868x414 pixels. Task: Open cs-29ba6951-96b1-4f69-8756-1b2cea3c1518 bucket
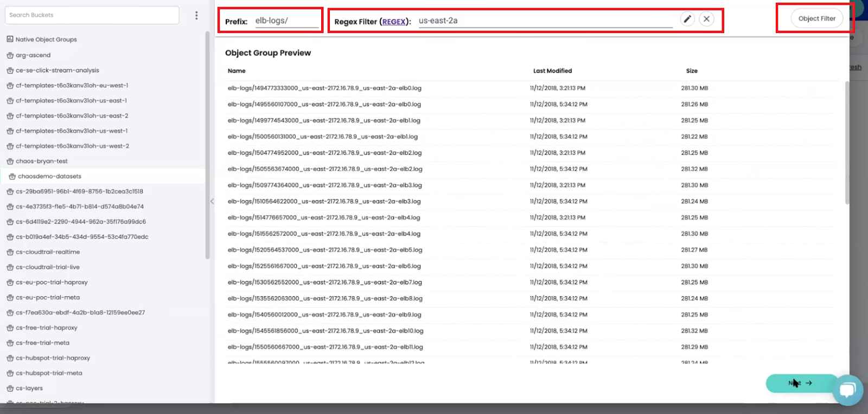pyautogui.click(x=79, y=192)
